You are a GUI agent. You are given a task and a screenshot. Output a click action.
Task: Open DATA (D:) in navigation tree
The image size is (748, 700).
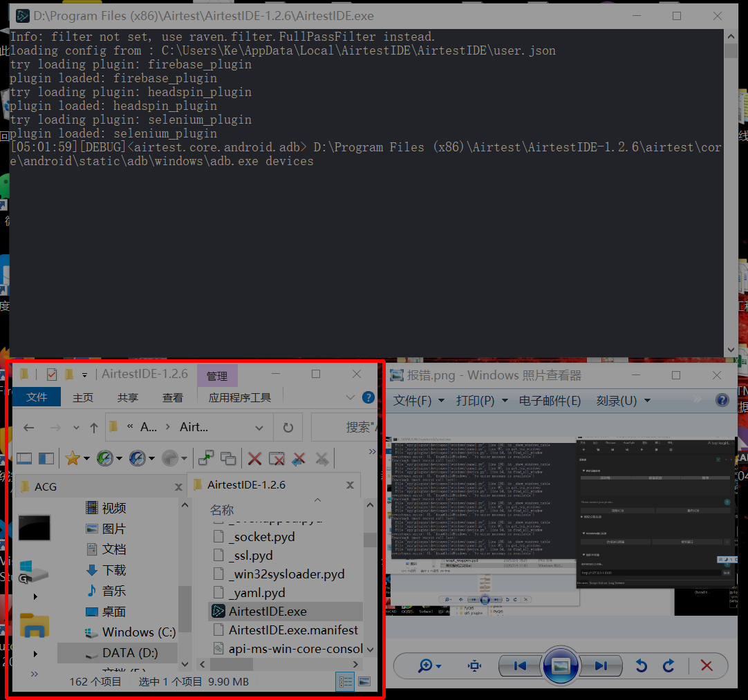point(118,653)
